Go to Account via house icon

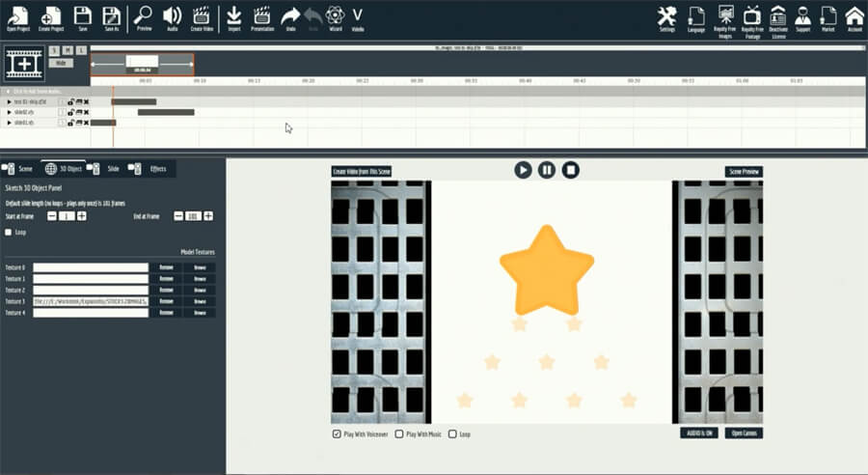coord(854,19)
